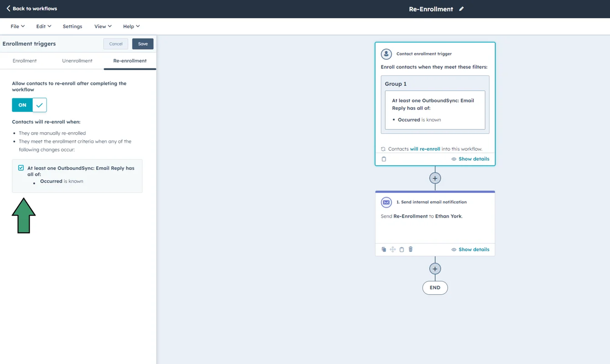Click the re-enroll loop icon on the trigger card
The image size is (610, 364).
pyautogui.click(x=383, y=149)
